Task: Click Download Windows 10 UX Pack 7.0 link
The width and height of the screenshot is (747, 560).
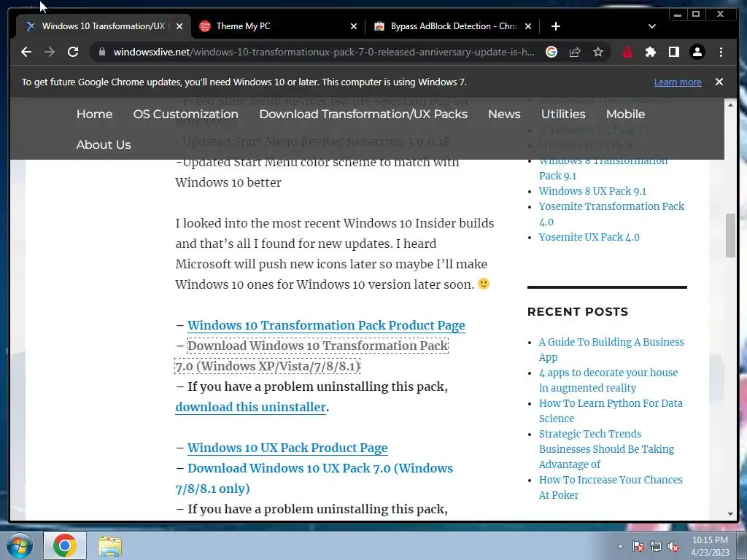Action: click(314, 478)
